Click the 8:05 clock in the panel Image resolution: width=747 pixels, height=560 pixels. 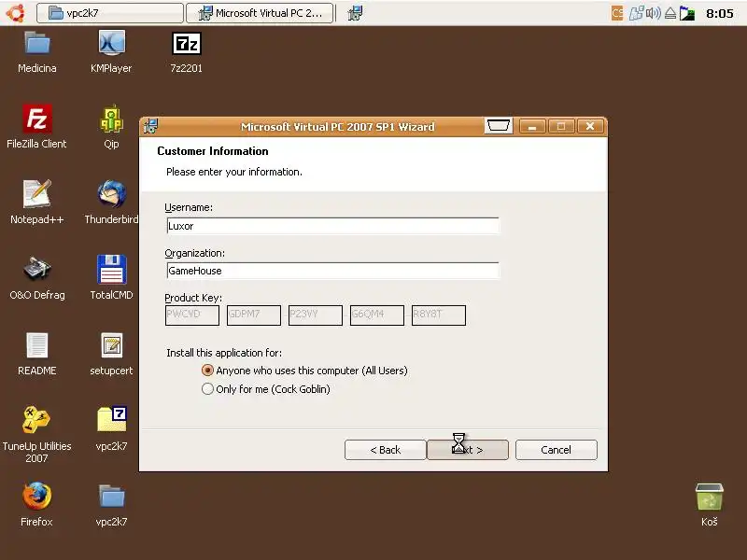point(719,13)
